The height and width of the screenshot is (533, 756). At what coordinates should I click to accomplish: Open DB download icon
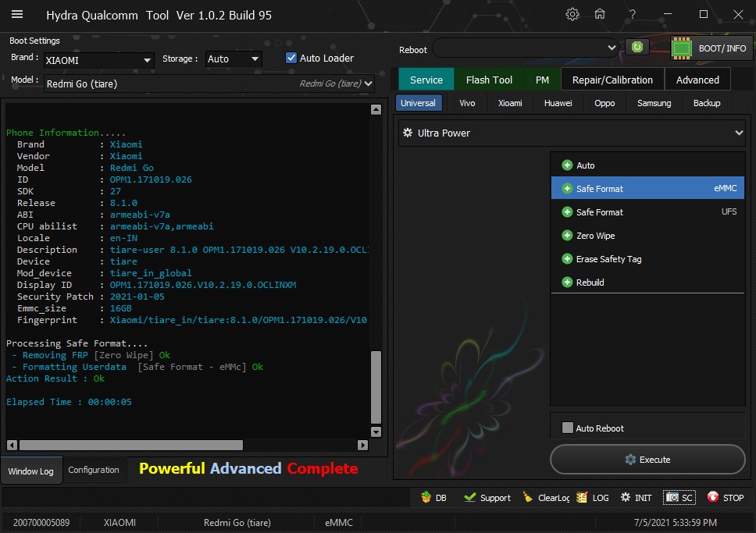(426, 497)
